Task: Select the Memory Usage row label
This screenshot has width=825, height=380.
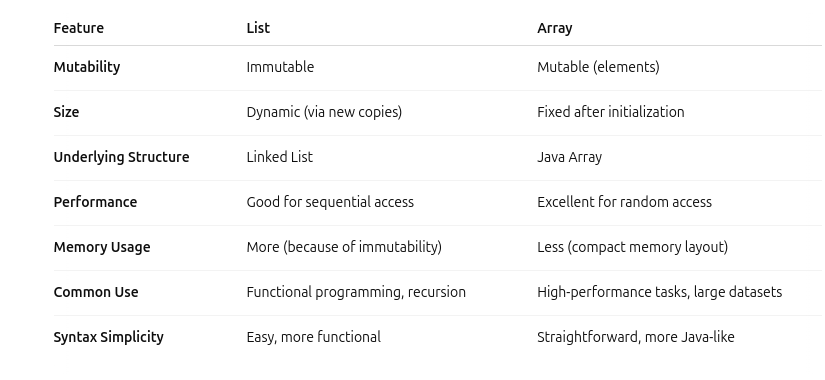Action: (x=102, y=247)
